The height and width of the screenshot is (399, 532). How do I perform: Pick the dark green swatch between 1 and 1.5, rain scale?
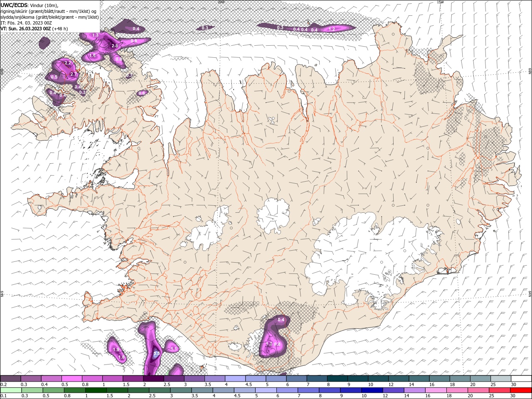pyautogui.click(x=96, y=390)
